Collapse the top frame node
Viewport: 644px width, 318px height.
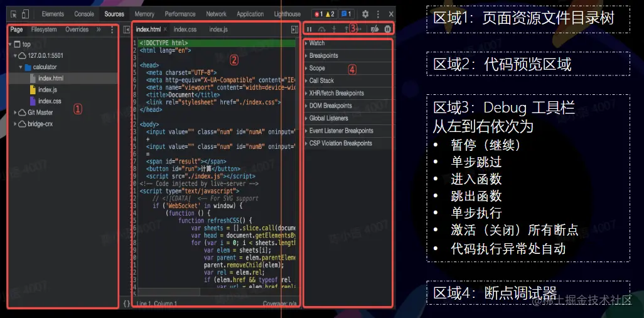(x=10, y=45)
